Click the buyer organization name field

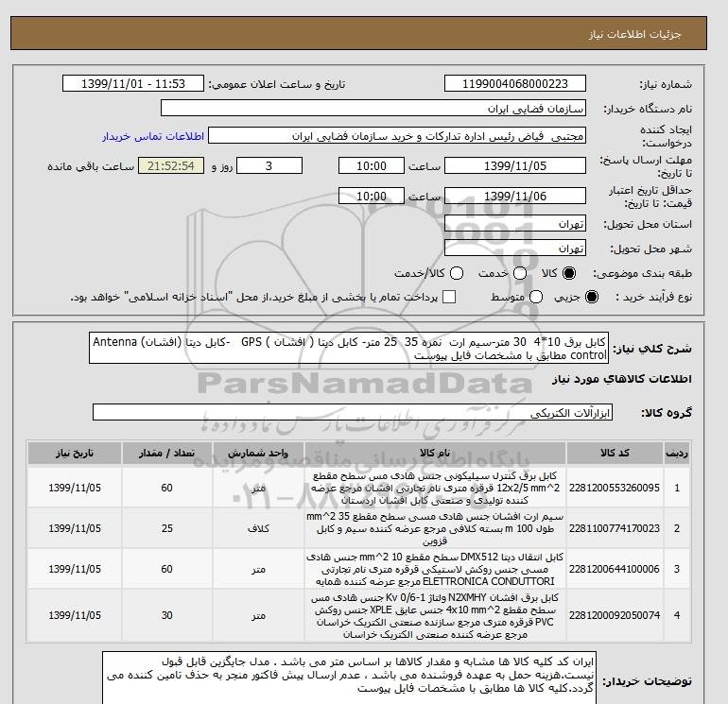point(373,108)
